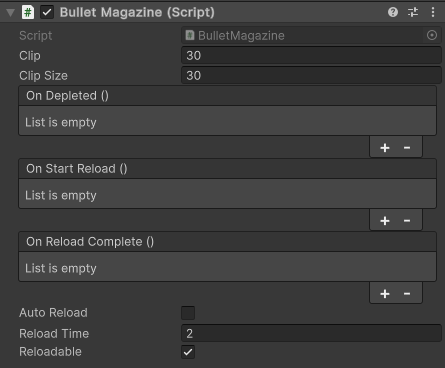Uncheck the Reloadable checkbox
Viewport: 445px width, 368px height.
[x=188, y=352]
